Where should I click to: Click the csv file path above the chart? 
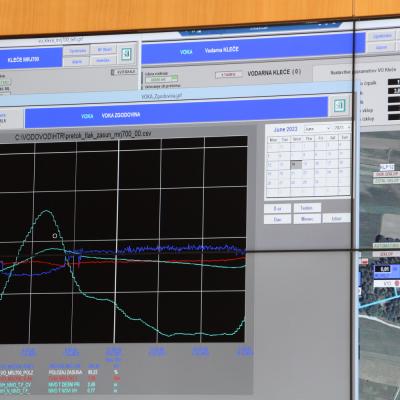83,134
